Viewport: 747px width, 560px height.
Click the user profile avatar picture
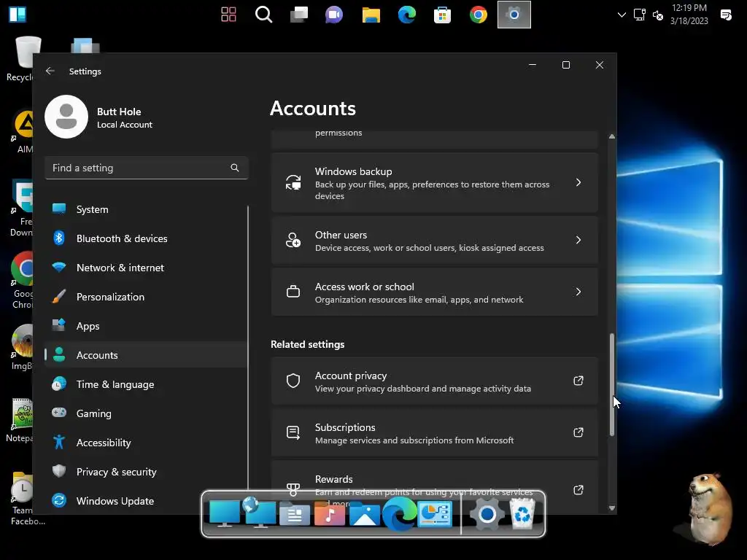[x=66, y=117]
